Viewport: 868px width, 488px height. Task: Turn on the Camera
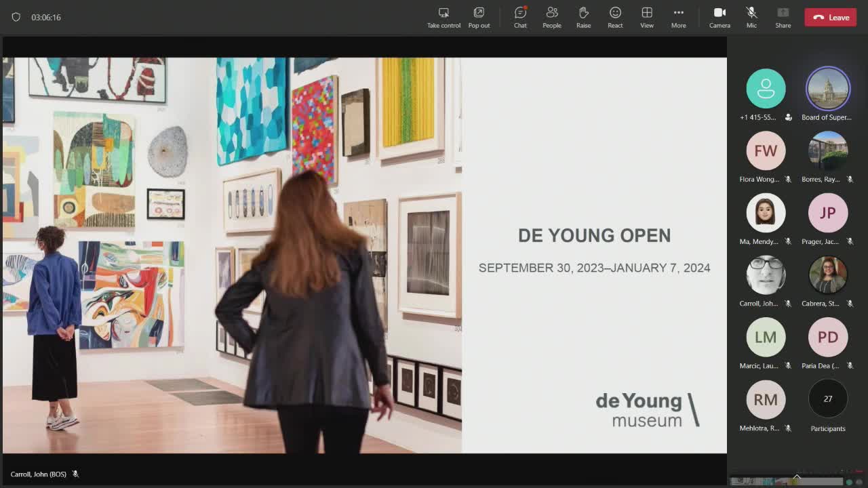click(719, 18)
